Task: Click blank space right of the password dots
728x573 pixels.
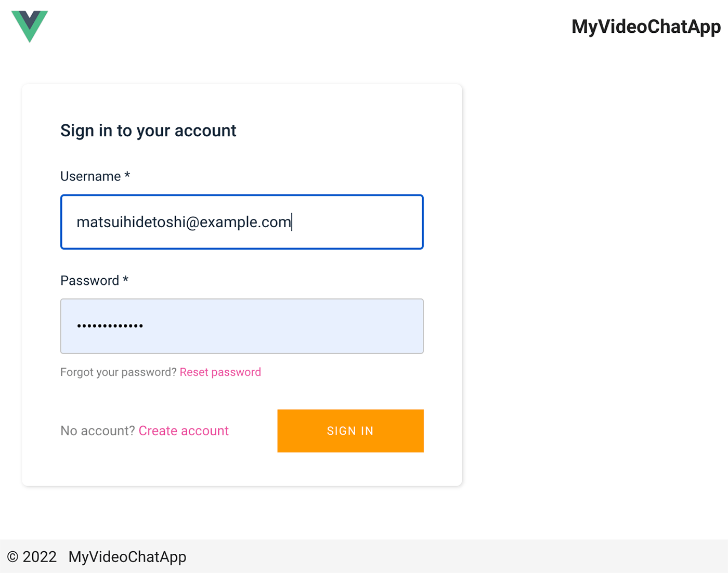Action: [x=283, y=326]
